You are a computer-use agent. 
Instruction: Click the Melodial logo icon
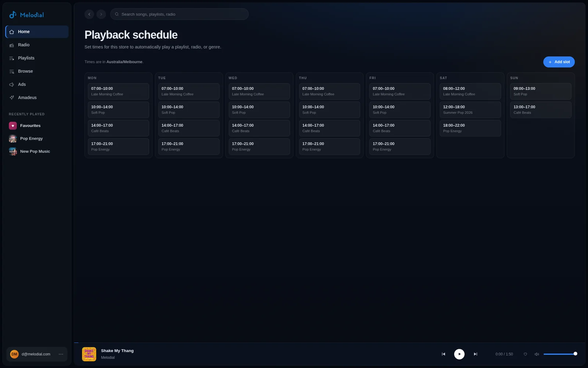pyautogui.click(x=13, y=15)
